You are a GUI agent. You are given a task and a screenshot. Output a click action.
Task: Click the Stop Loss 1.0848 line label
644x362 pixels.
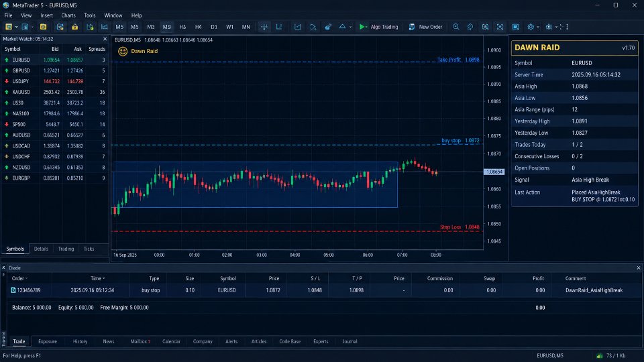point(460,227)
